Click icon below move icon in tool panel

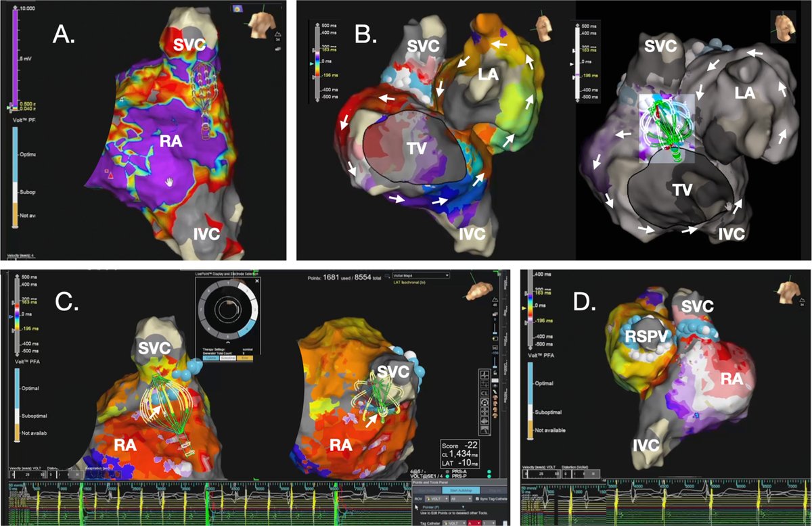click(484, 420)
